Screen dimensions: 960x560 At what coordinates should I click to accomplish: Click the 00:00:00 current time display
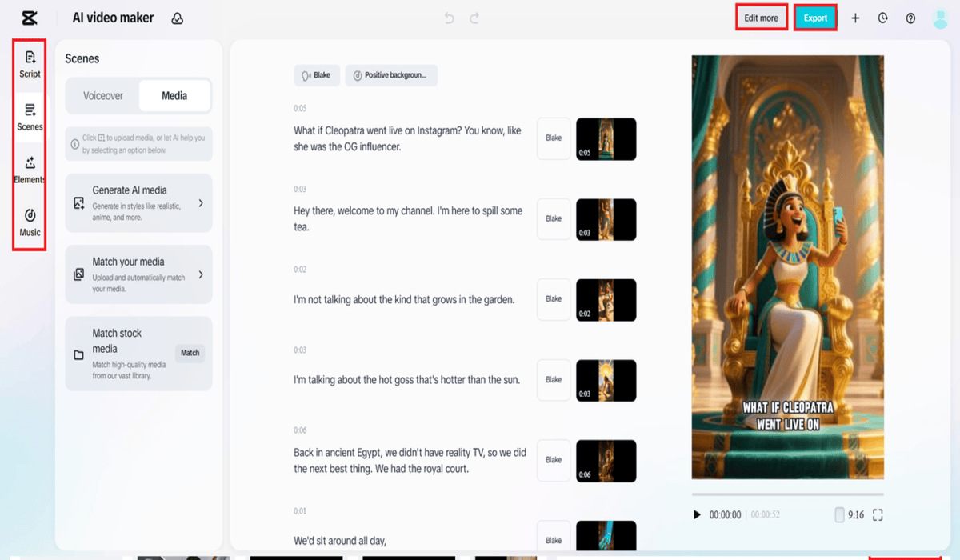point(726,515)
